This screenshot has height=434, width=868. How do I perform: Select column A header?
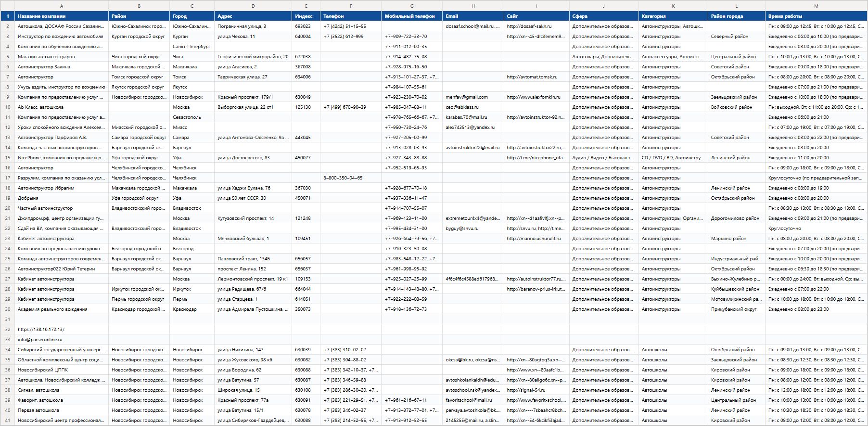click(62, 6)
